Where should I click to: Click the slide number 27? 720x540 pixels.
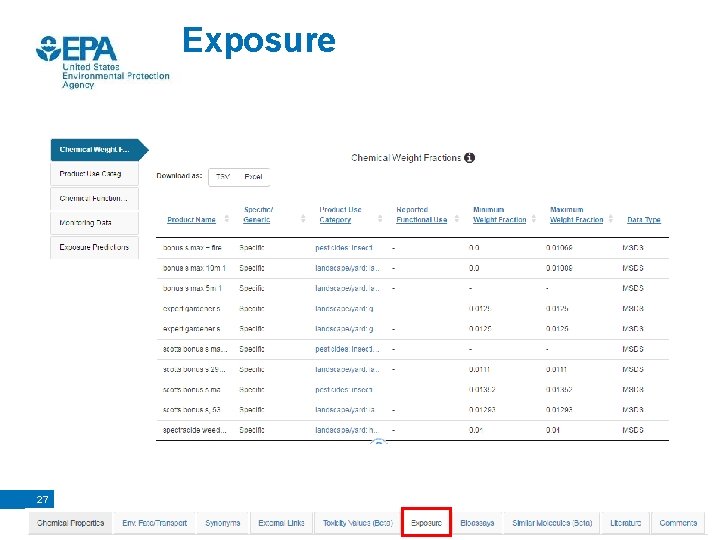(x=42, y=500)
